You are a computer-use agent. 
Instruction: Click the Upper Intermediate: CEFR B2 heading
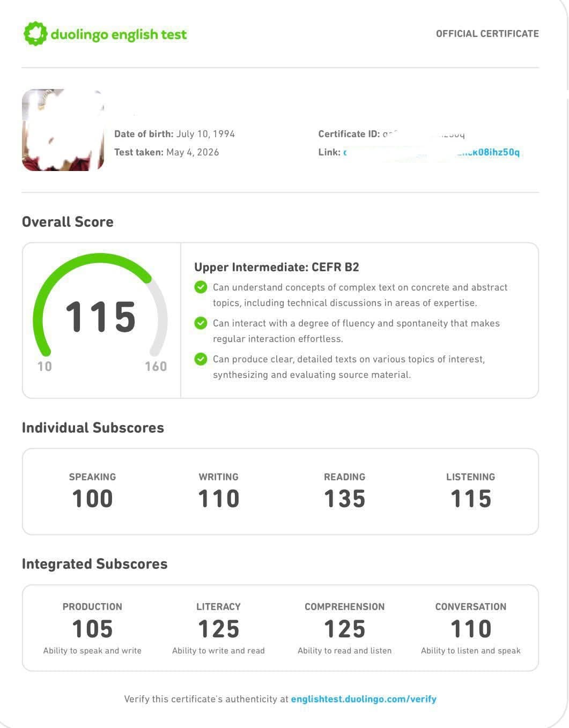point(277,267)
